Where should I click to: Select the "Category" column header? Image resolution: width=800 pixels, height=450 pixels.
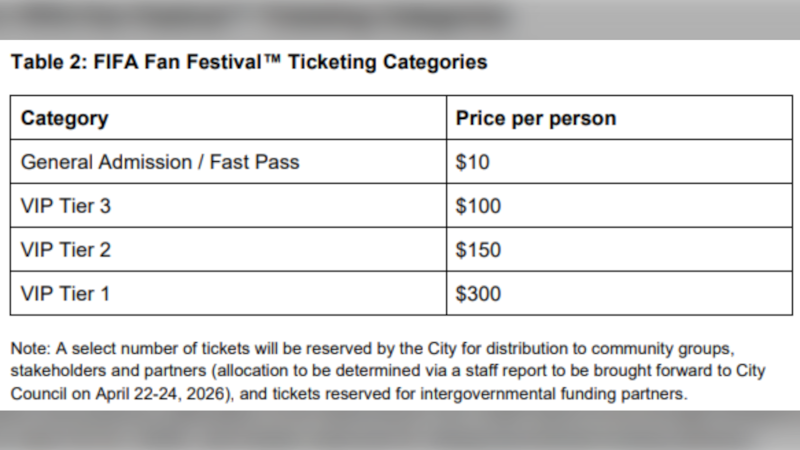[x=65, y=118]
